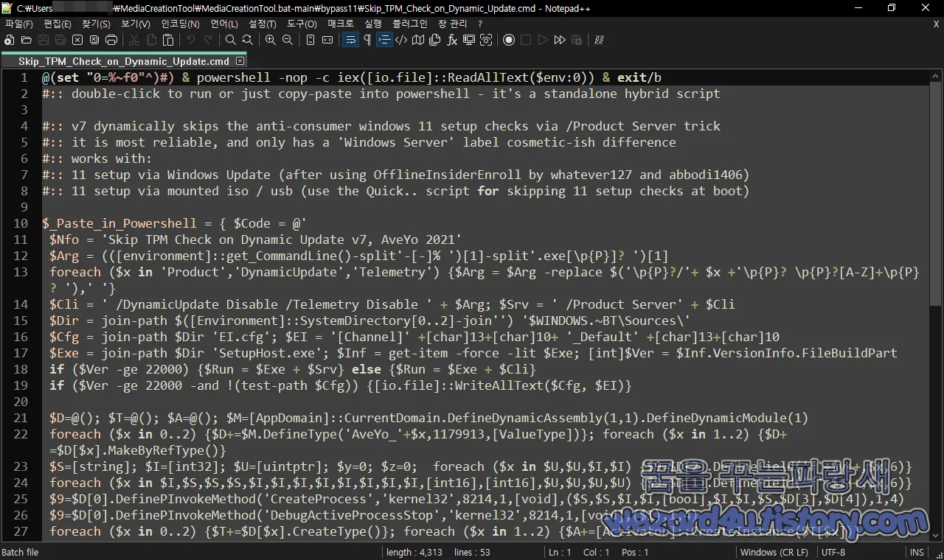Click line number 10 in the margin
The image size is (944, 560).
pyautogui.click(x=21, y=223)
